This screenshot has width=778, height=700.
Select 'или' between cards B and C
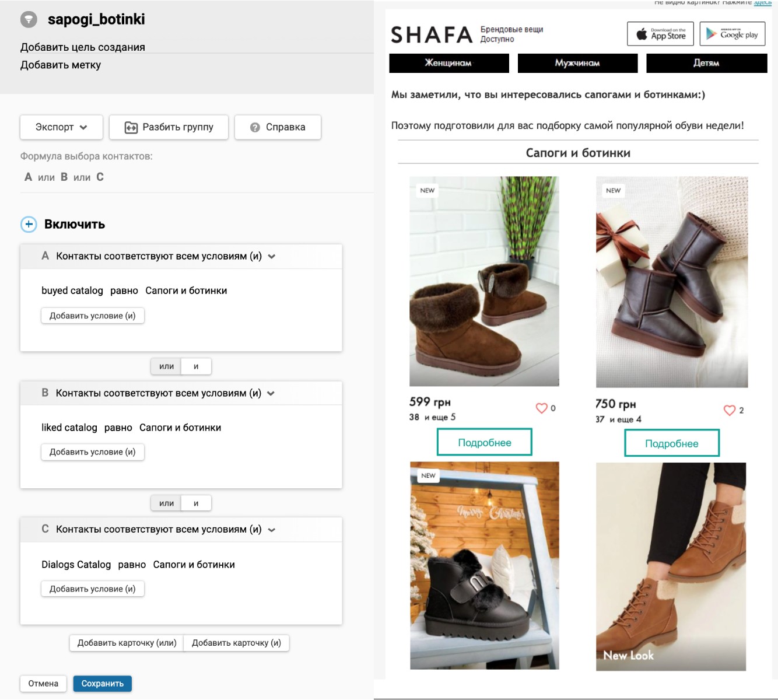[x=166, y=503]
